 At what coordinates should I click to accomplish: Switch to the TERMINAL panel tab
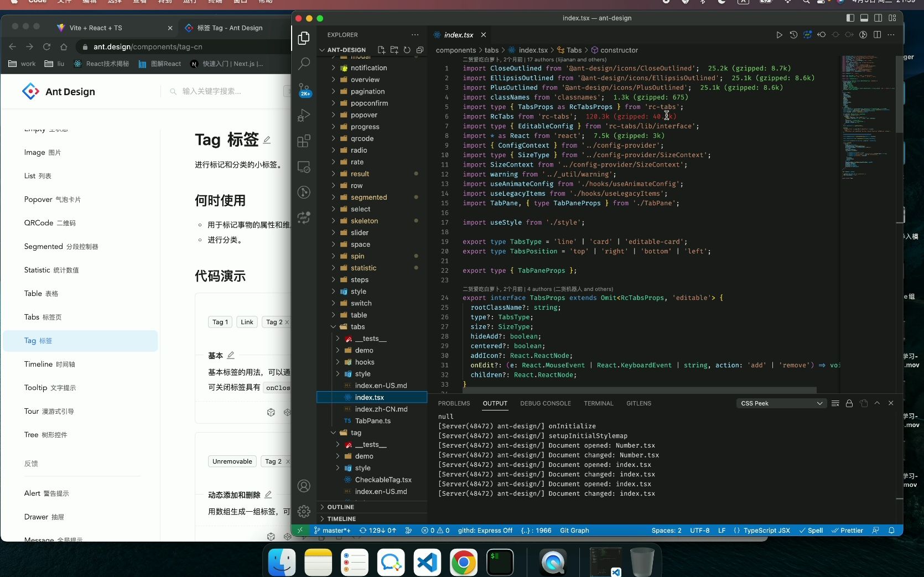pyautogui.click(x=598, y=403)
